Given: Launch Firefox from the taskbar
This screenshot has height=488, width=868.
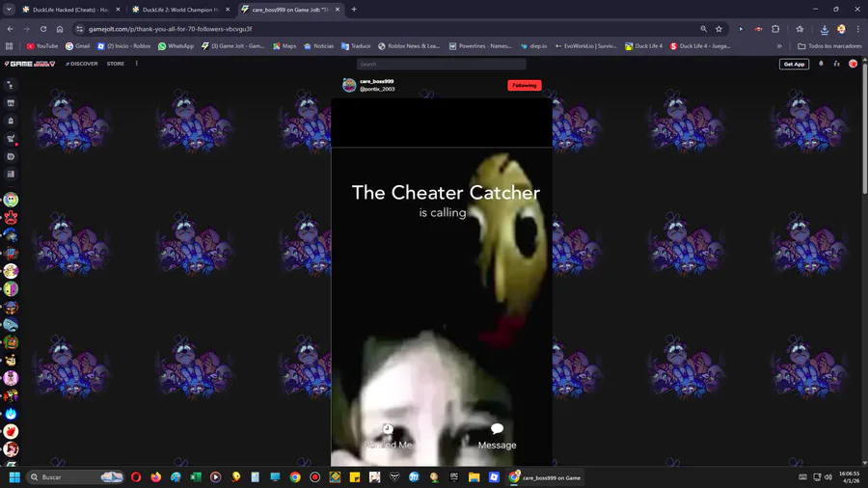Looking at the screenshot, I should point(155,477).
